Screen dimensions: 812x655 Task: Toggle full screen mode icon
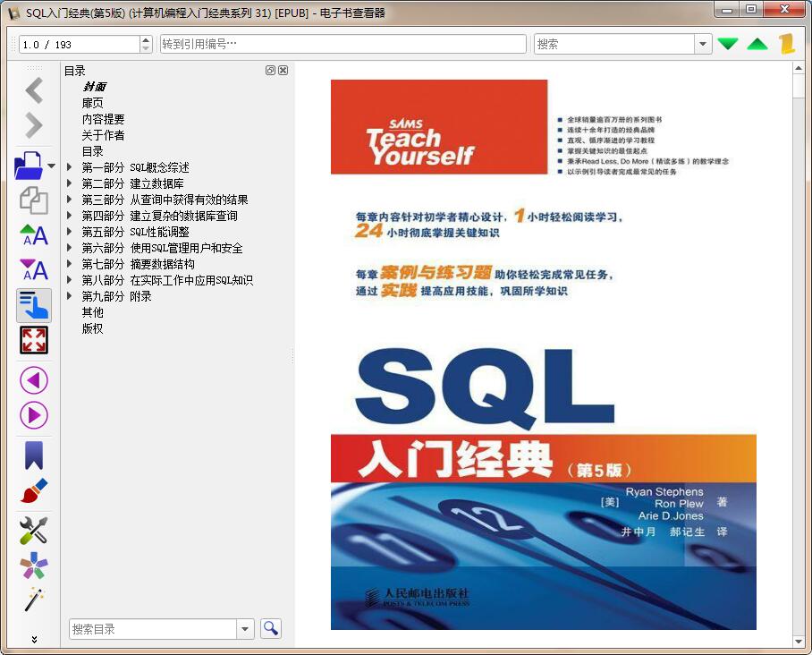pos(34,340)
